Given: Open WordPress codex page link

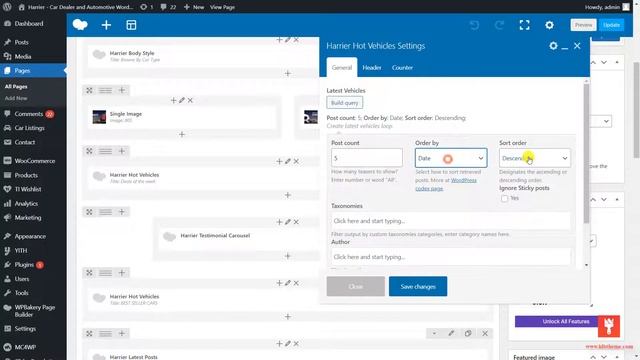Looking at the screenshot, I should 447,184.
